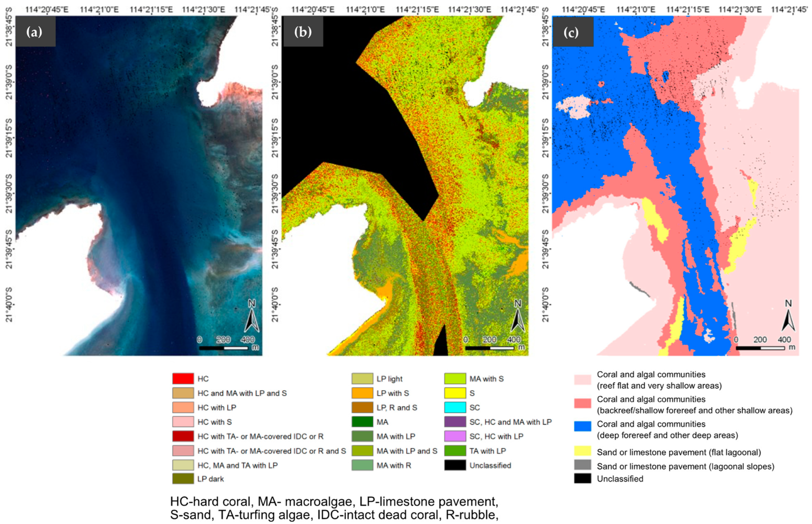The image size is (812, 524).
Task: Click the black Unclassified swatch in the right legend
Action: [x=582, y=478]
